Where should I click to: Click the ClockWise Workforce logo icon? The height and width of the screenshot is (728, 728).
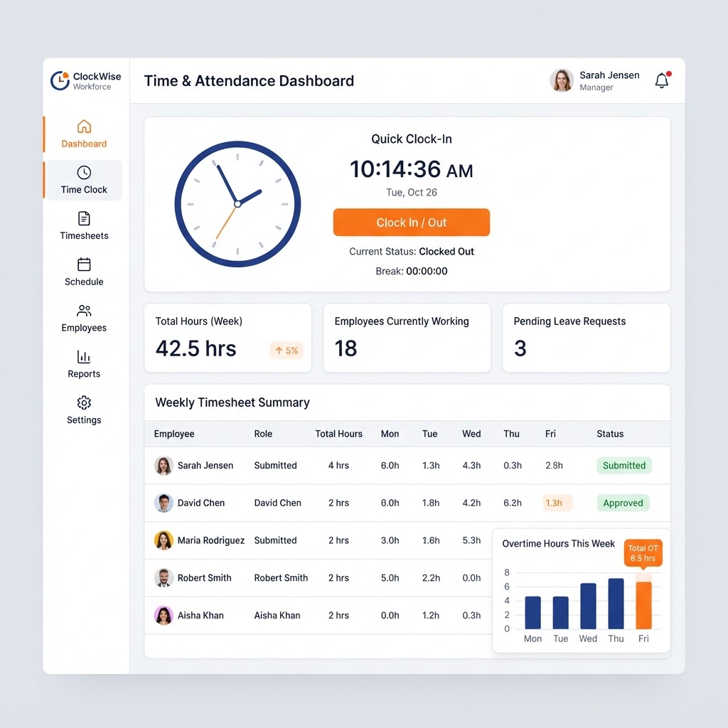pyautogui.click(x=60, y=81)
